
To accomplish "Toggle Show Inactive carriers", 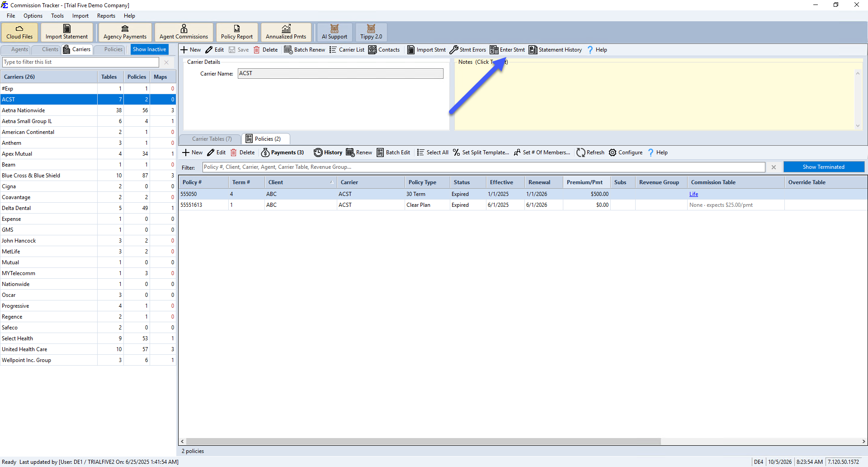I will [x=150, y=49].
